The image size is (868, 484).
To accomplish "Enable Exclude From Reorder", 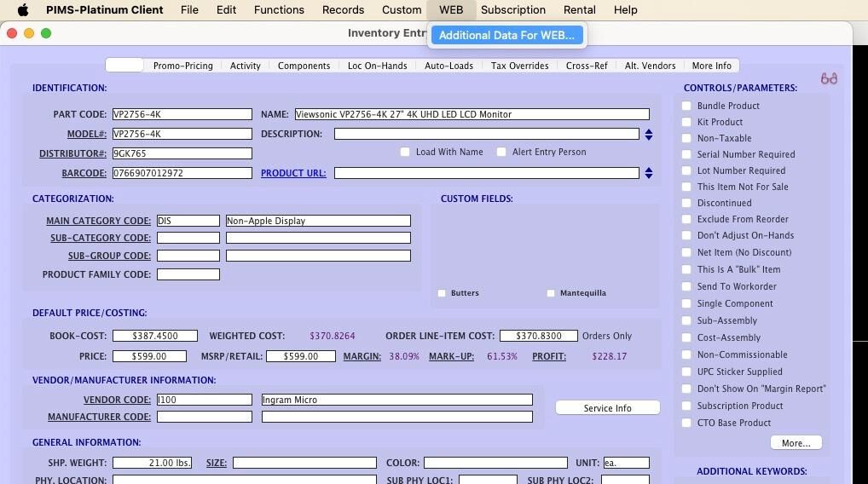I will 686,219.
